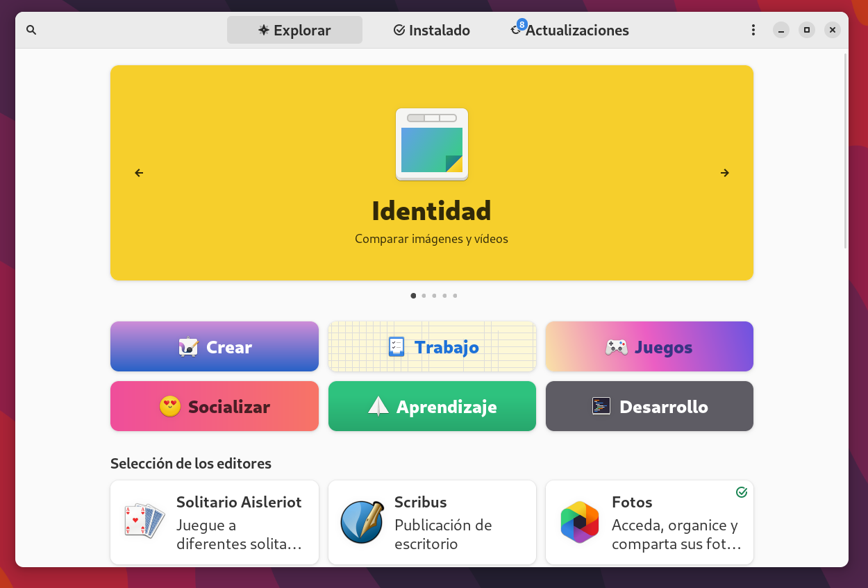
Task: Click the Fotos hexagon icon
Action: click(580, 522)
